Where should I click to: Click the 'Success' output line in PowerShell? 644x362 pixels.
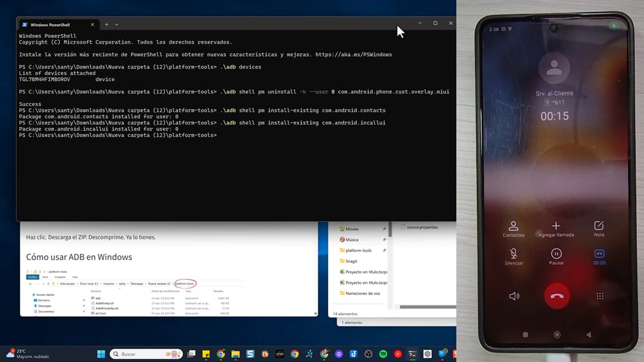click(30, 104)
